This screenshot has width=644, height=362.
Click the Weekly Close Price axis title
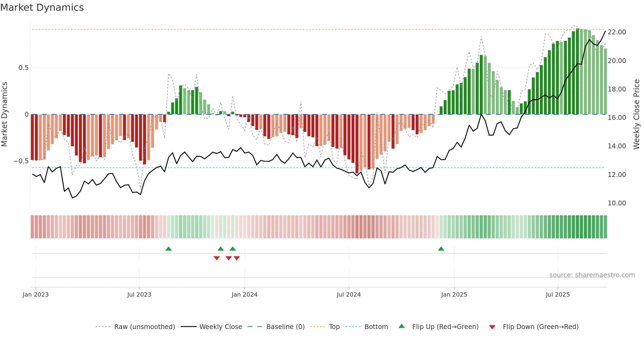click(636, 114)
